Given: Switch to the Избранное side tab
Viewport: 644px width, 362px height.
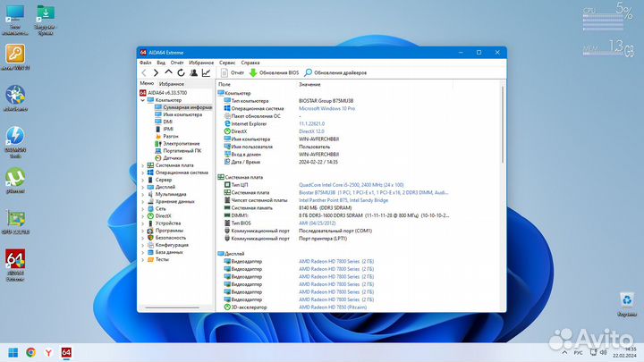Looking at the screenshot, I should (x=172, y=84).
